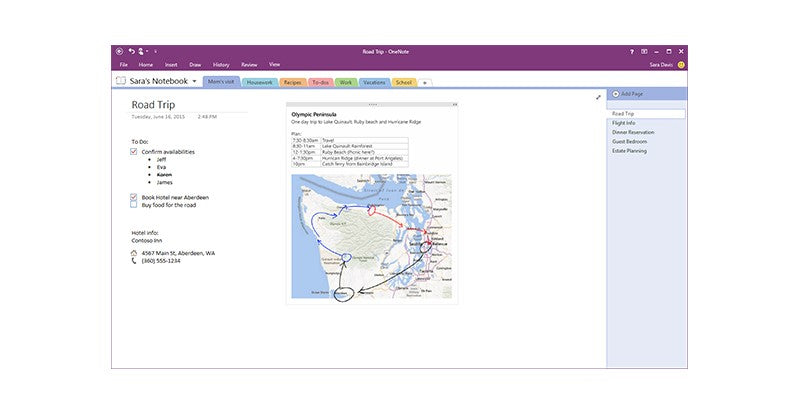The image size is (799, 399).
Task: Switch to the Draw ribbon tab
Action: point(195,65)
